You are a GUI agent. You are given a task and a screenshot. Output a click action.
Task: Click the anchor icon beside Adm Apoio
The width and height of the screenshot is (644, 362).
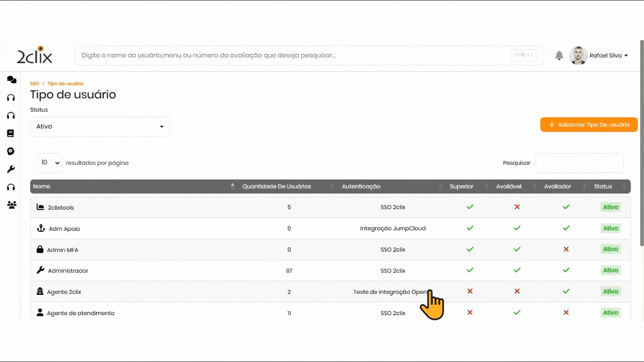click(x=40, y=228)
